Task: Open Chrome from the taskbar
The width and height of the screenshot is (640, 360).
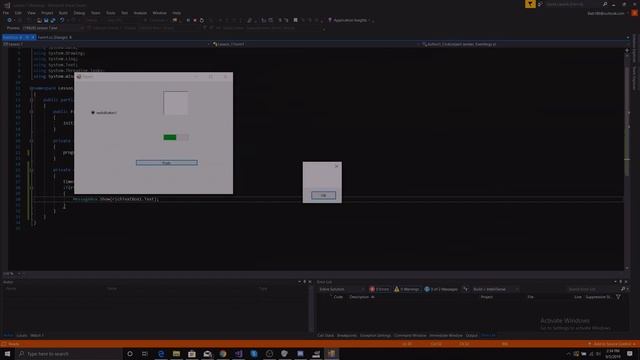Action: [223, 353]
